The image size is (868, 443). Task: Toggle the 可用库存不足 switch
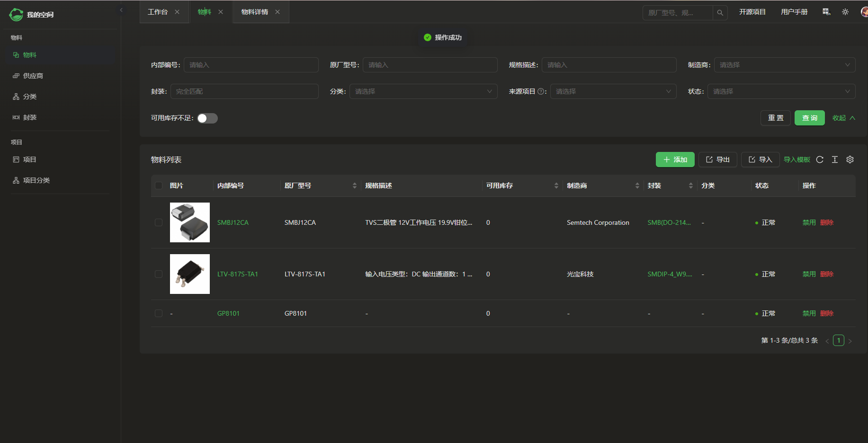click(x=207, y=118)
